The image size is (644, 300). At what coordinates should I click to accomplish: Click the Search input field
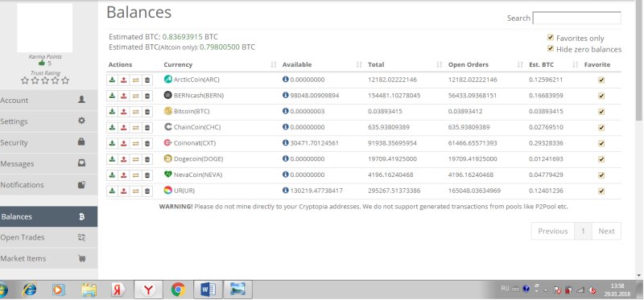[576, 18]
